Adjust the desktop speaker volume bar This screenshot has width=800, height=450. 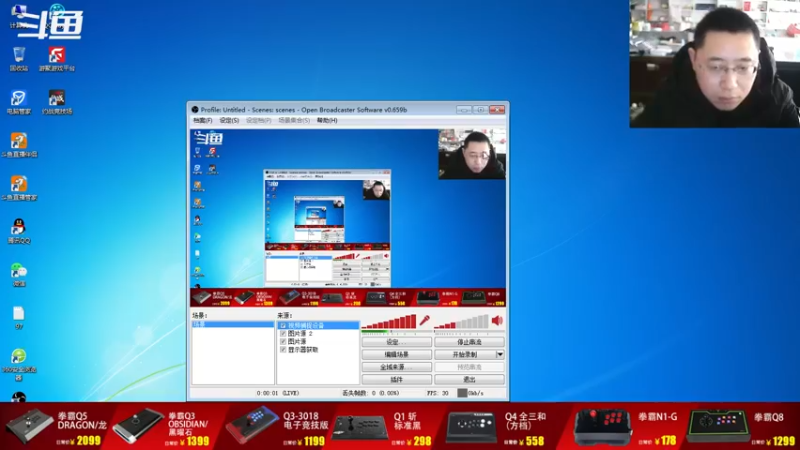tap(461, 321)
